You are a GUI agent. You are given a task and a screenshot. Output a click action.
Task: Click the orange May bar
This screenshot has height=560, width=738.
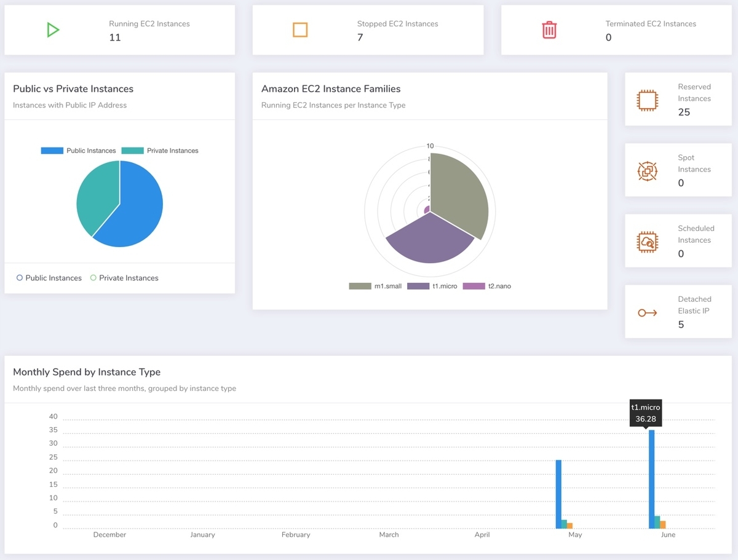click(569, 526)
